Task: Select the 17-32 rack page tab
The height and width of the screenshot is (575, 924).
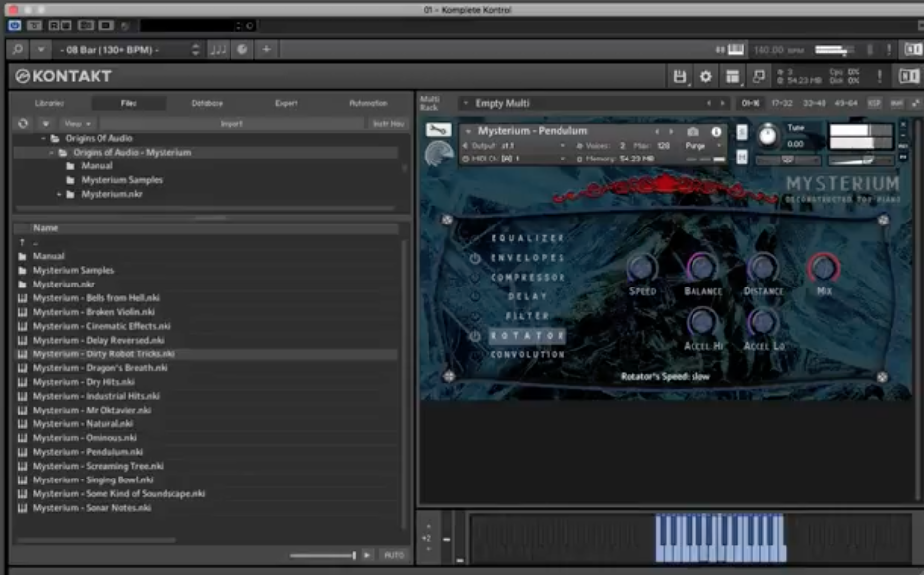Action: tap(782, 103)
